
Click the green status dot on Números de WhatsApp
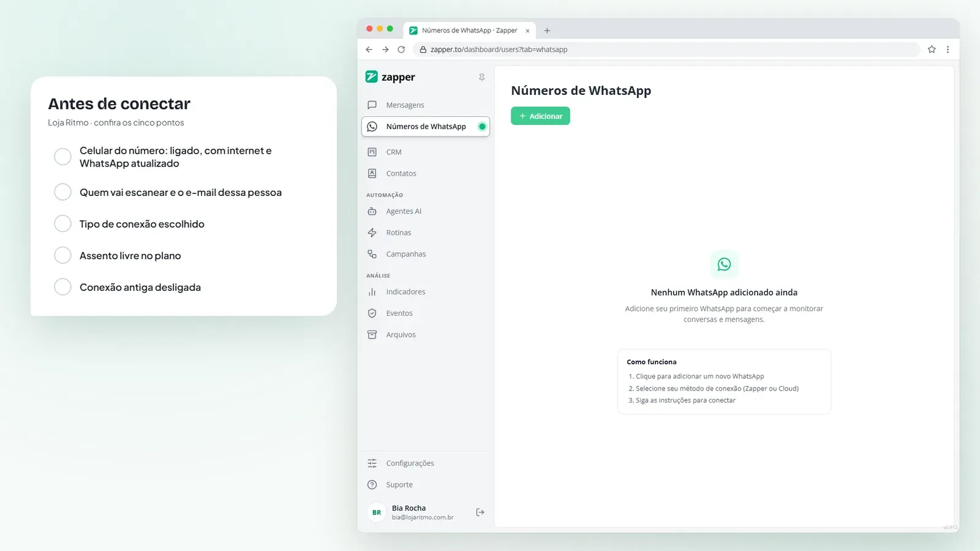point(482,127)
